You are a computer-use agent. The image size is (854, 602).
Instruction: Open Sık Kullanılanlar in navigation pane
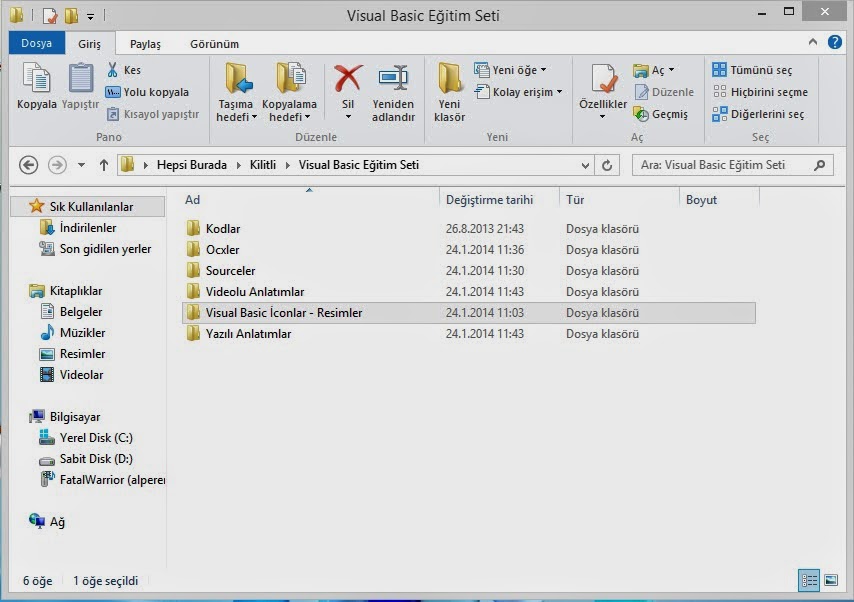87,206
